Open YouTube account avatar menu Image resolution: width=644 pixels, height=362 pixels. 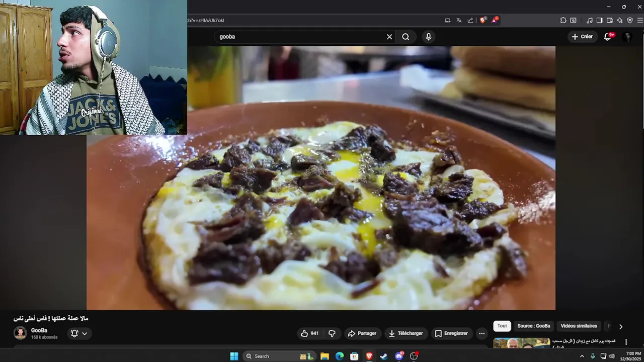tap(627, 37)
